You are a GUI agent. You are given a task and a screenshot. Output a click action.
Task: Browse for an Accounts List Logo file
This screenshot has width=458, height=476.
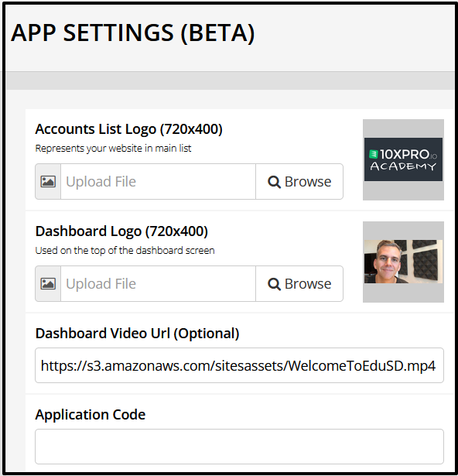(299, 182)
